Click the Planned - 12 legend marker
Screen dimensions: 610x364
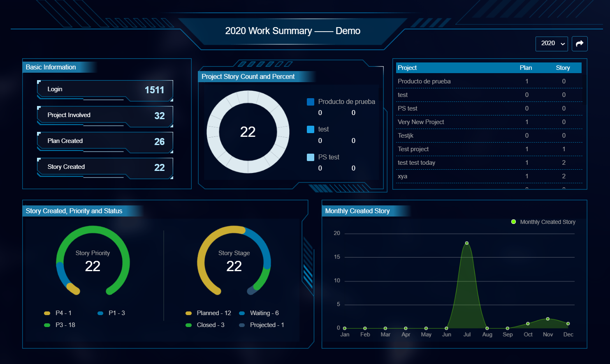click(x=188, y=313)
